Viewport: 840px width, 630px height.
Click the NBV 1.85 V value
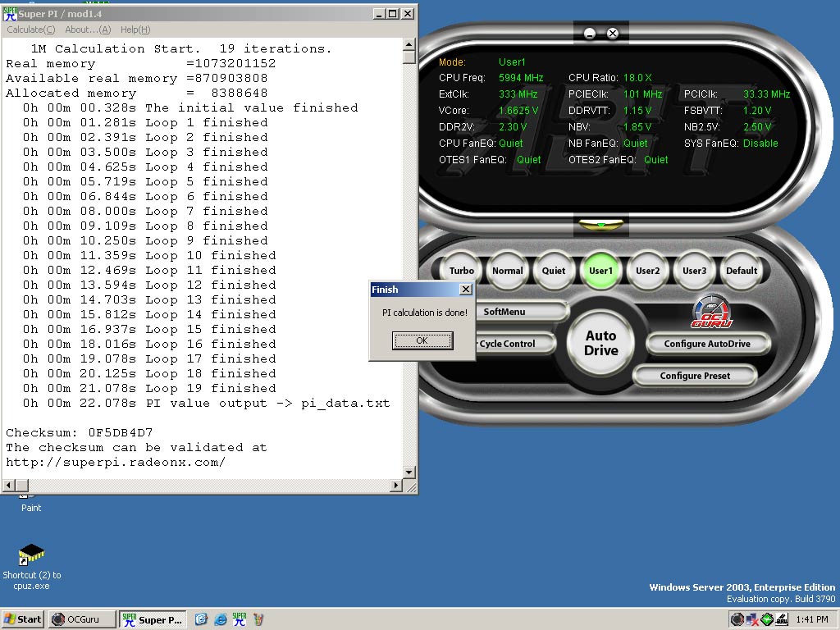coord(637,127)
